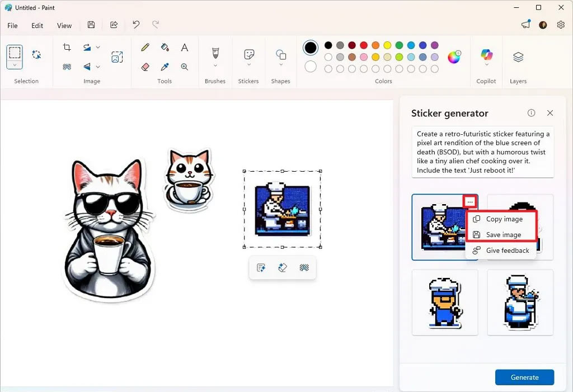Select the Fill bucket tool
The image size is (573, 392).
pos(165,48)
